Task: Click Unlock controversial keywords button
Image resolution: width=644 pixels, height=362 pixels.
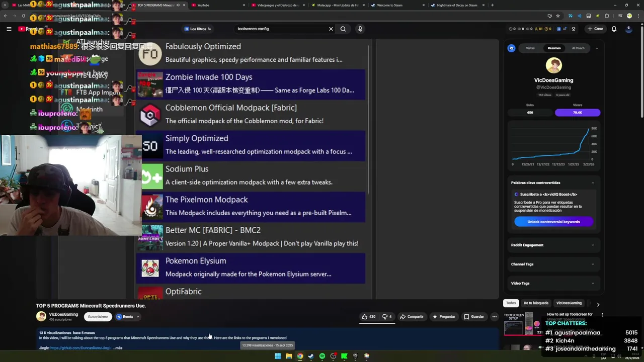Action: [x=553, y=222]
